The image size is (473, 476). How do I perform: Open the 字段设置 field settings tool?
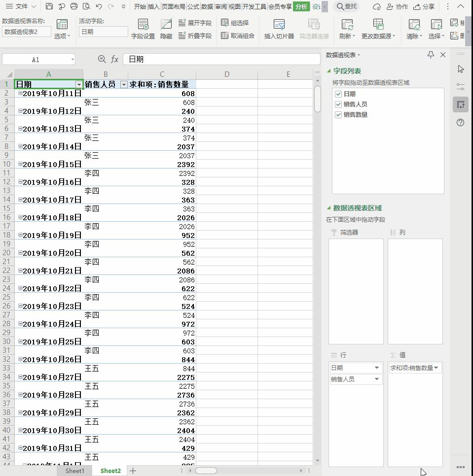pyautogui.click(x=143, y=29)
